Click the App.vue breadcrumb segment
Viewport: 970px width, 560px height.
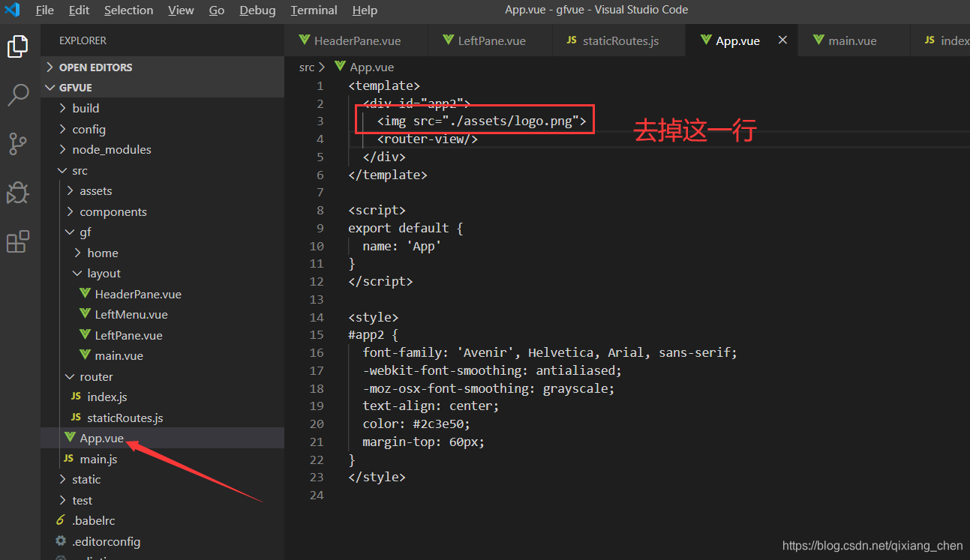365,67
